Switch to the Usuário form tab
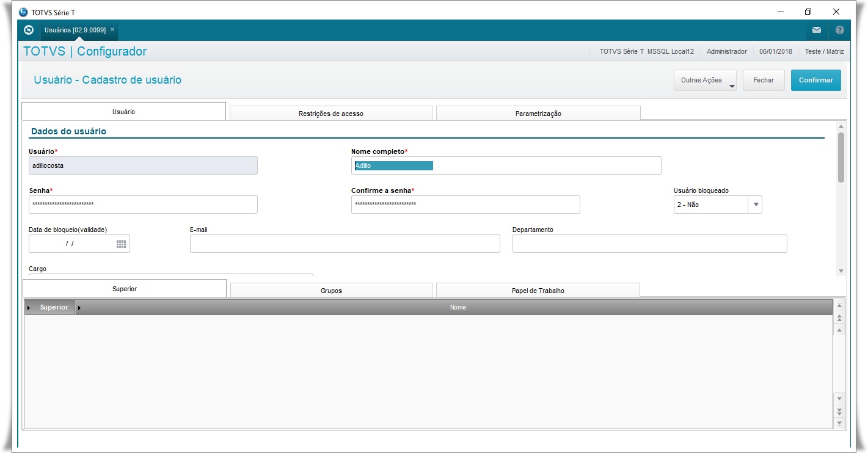The image size is (868, 453). [123, 112]
